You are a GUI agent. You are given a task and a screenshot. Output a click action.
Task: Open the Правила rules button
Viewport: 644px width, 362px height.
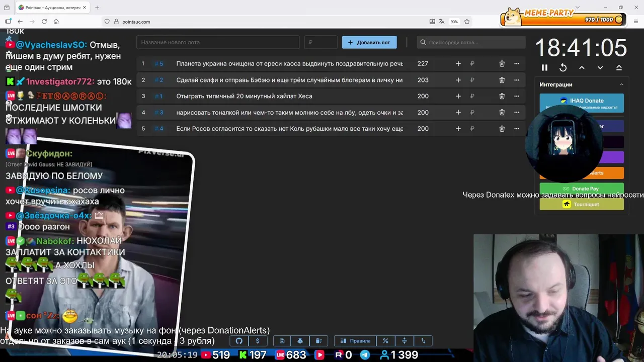click(x=355, y=341)
